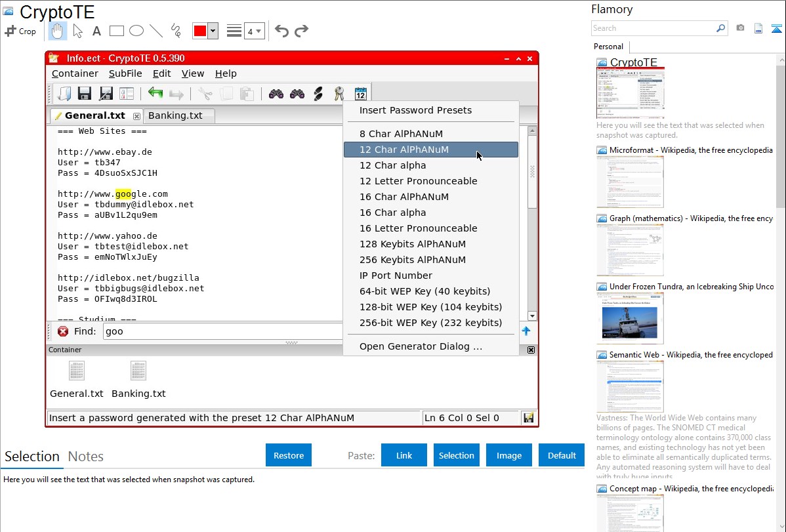Open the color picker dropdown arrow
786x532 pixels.
[x=213, y=31]
